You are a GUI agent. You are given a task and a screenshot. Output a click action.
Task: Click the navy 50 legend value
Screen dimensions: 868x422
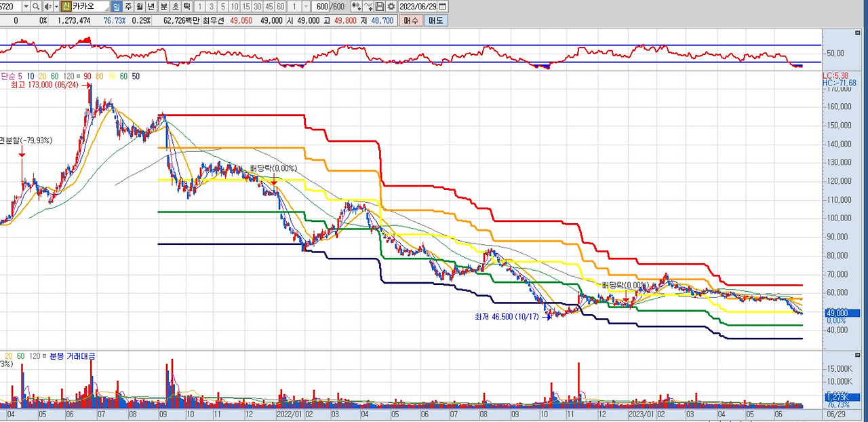[x=136, y=76]
